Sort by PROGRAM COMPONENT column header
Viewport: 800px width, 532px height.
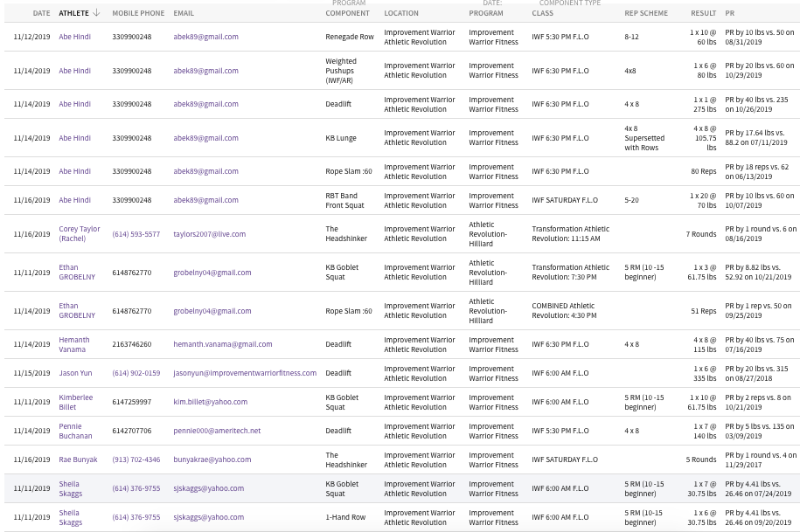pyautogui.click(x=347, y=9)
